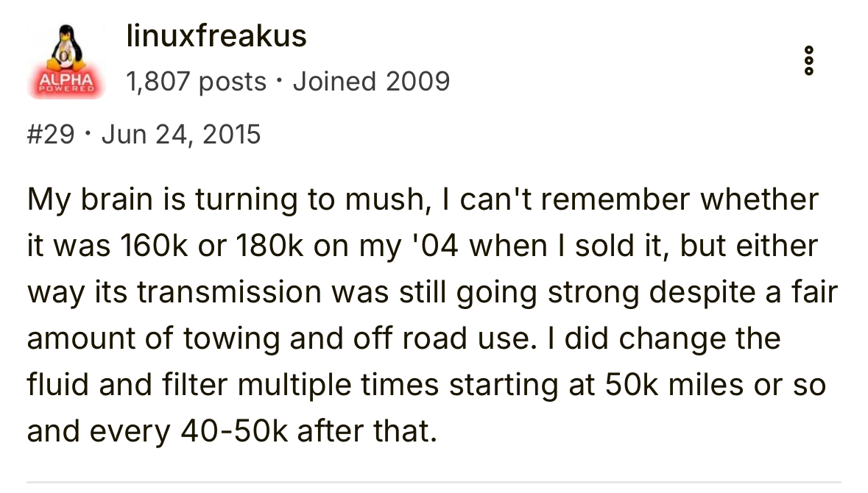Open linuxfreakus user profile
This screenshot has width=868, height=493.
click(216, 36)
